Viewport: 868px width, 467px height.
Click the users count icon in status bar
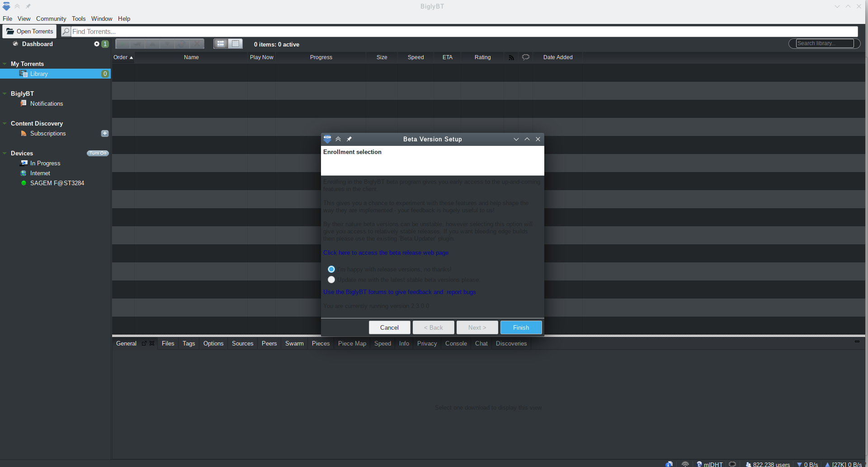749,464
